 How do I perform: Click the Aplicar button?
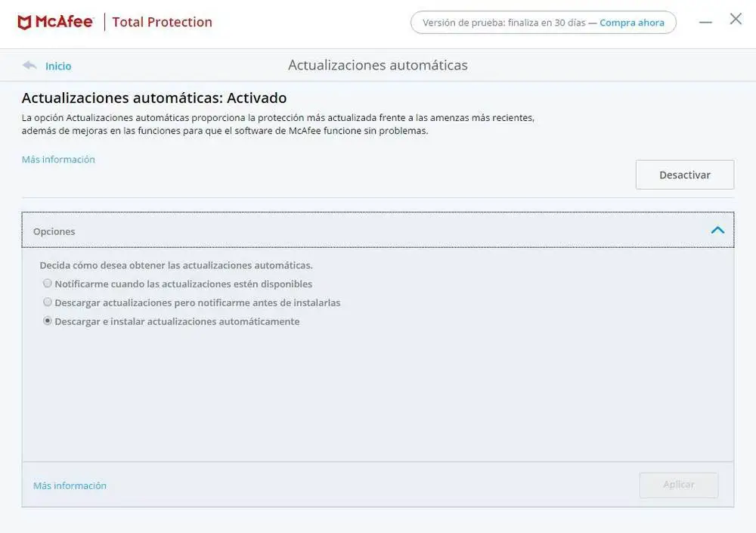(678, 485)
